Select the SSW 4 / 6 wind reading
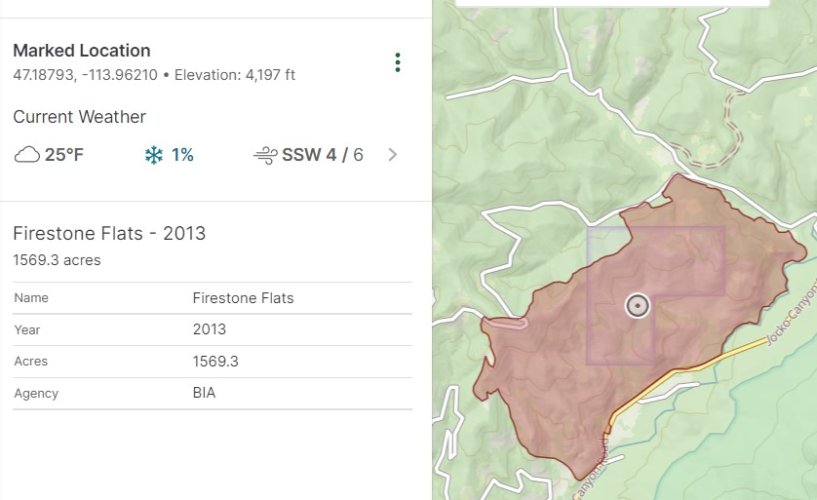Image resolution: width=817 pixels, height=500 pixels. [322, 155]
